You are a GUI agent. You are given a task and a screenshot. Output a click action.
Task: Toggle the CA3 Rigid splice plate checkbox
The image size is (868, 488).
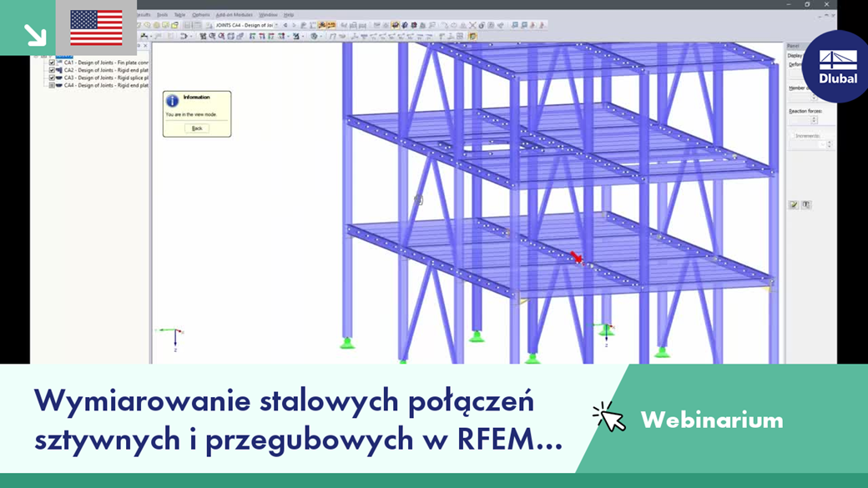(x=52, y=78)
